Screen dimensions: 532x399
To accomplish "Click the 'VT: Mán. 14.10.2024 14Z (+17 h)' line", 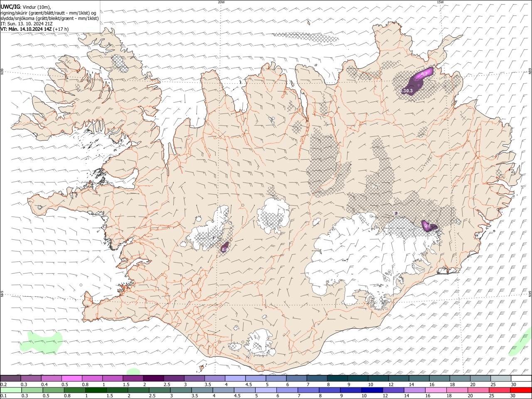I will [35, 29].
